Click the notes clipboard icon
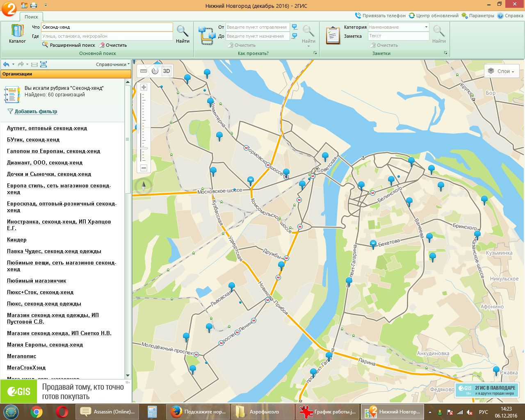The height and width of the screenshot is (420, 525). (x=333, y=35)
